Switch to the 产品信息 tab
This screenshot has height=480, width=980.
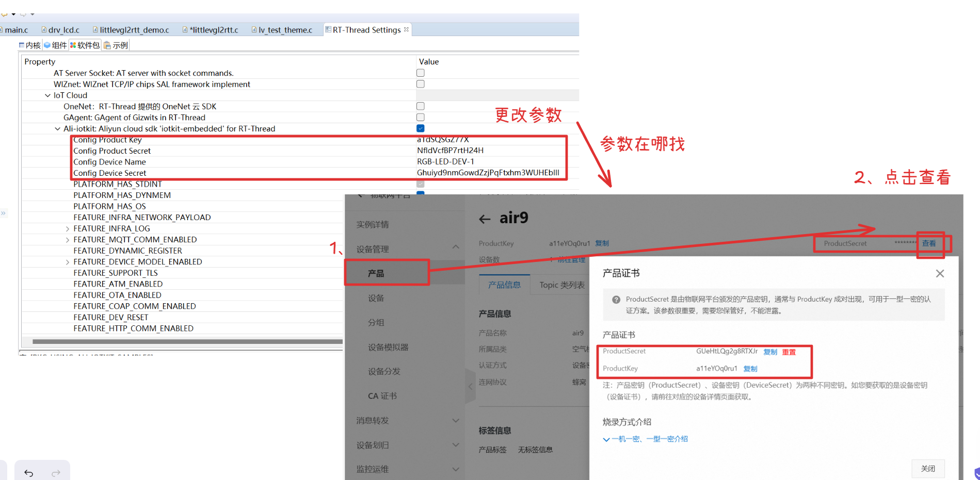coord(504,285)
